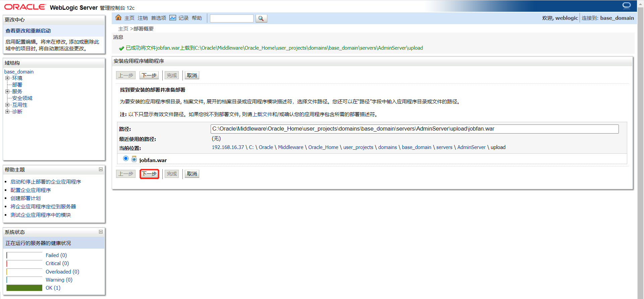Expand the 服务 tree node
The image size is (644, 299).
pos(7,91)
